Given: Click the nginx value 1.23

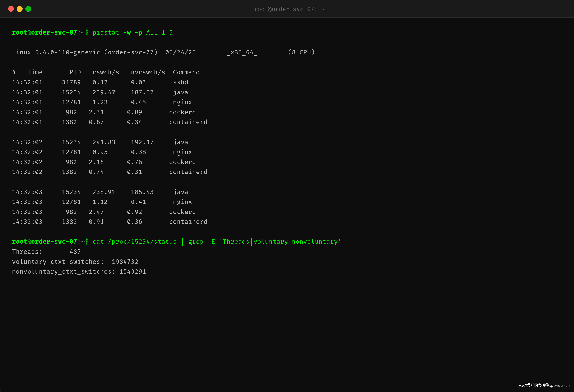Looking at the screenshot, I should [100, 102].
